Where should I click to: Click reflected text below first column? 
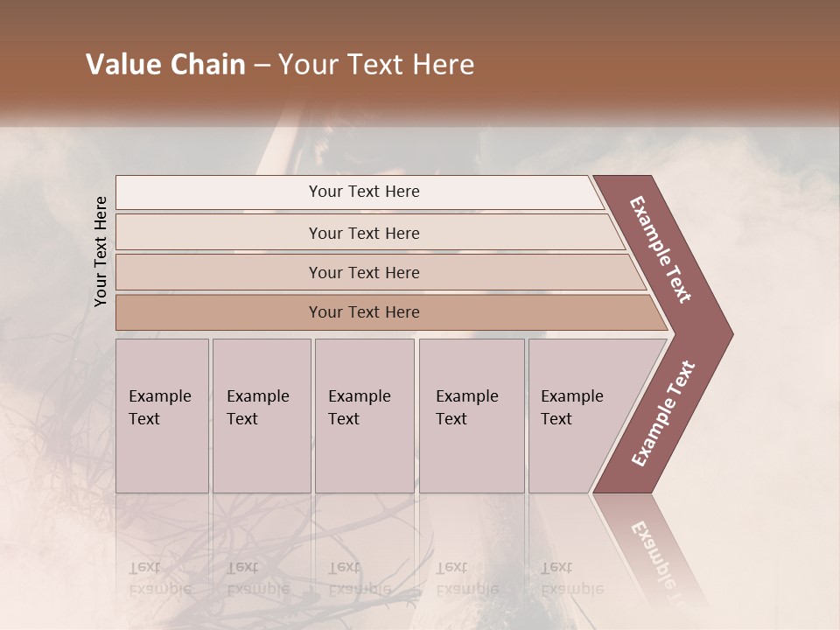160,579
